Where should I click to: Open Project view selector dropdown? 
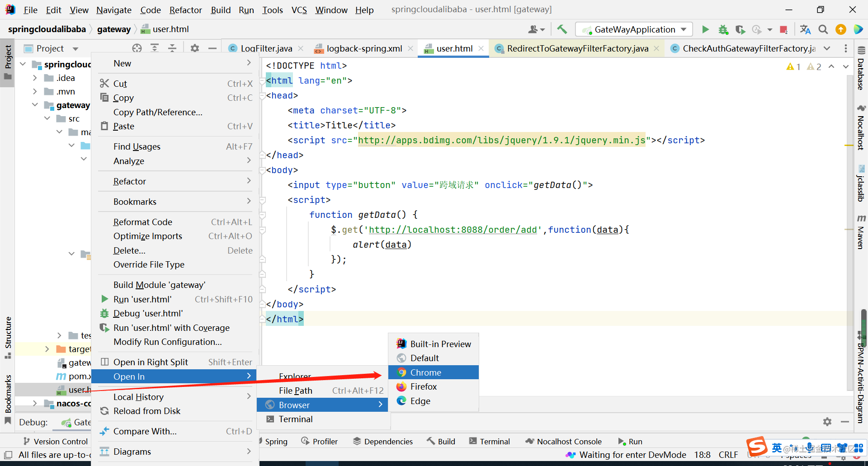pos(75,49)
